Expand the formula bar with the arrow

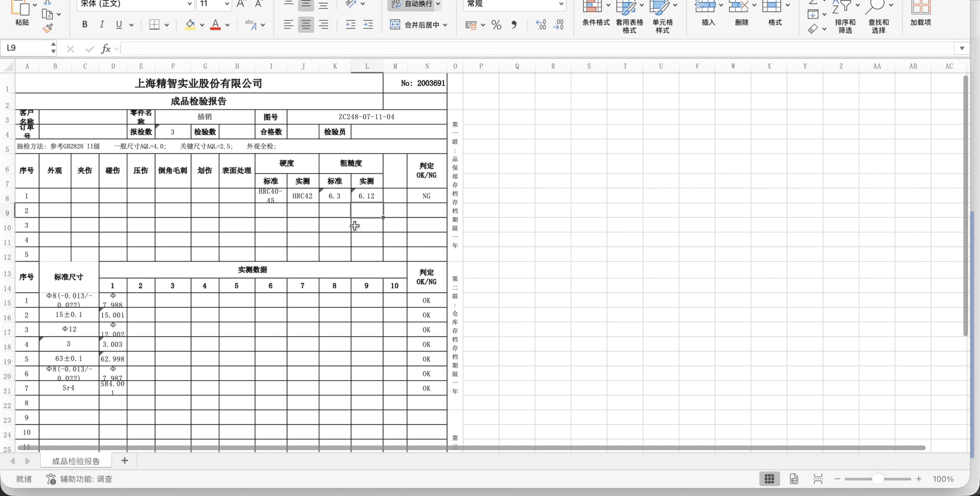962,48
